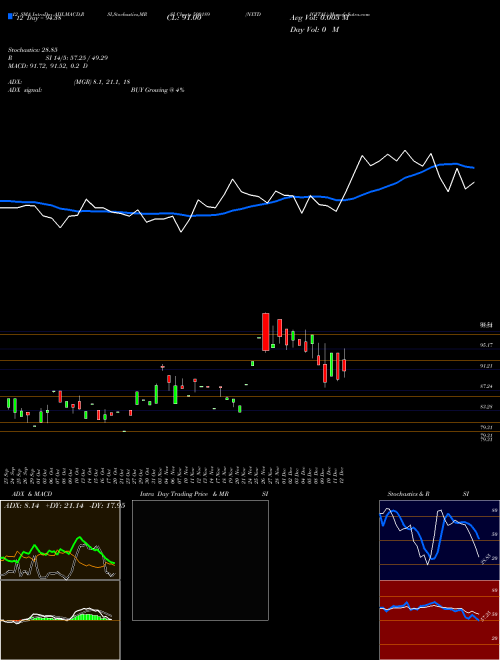
Task: Click the '+DY: 21.14' value in ADX panel
Action: pos(64,506)
